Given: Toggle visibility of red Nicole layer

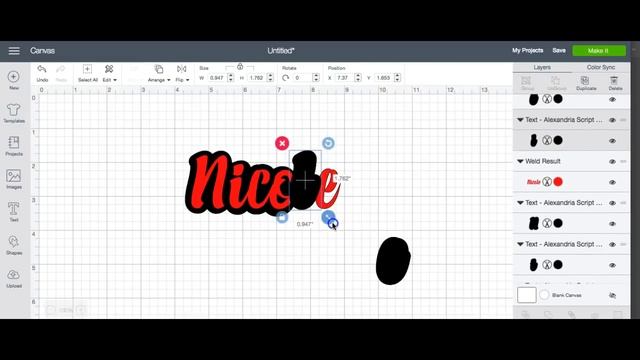Looking at the screenshot, I should [612, 182].
